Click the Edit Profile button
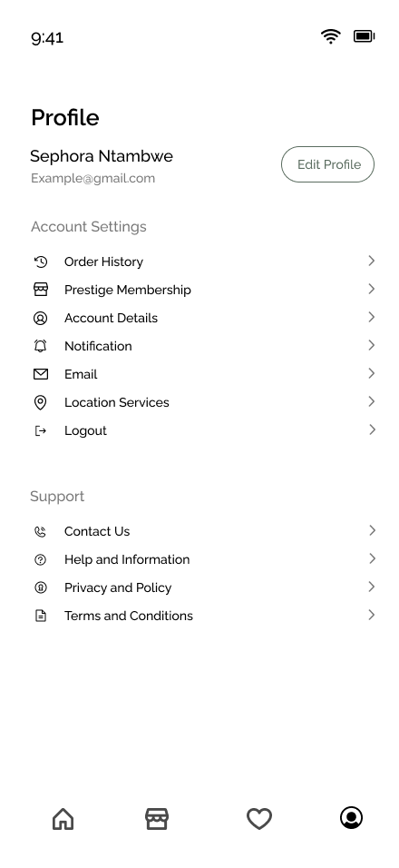 [x=327, y=164]
